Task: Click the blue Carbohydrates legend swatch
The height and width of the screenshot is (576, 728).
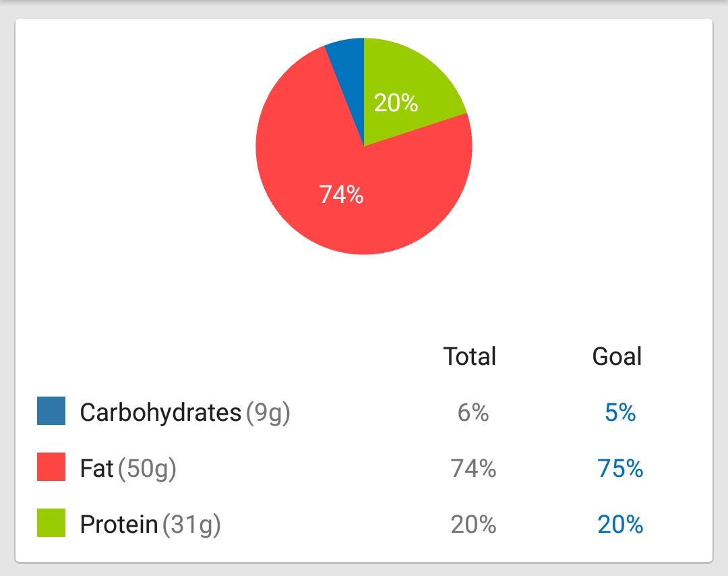Action: tap(51, 411)
